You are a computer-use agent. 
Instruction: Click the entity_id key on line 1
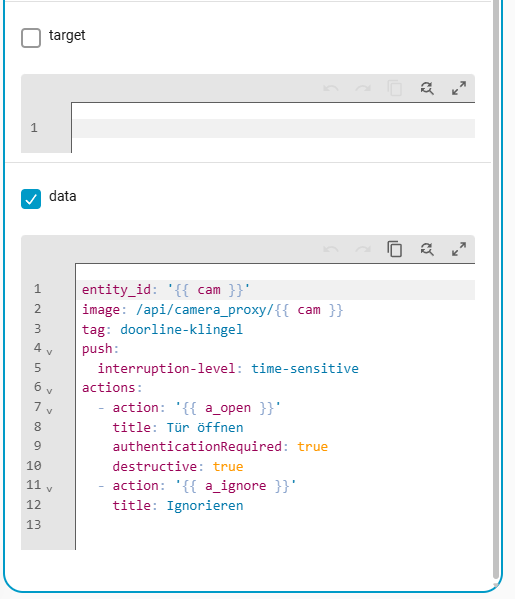pyautogui.click(x=117, y=290)
